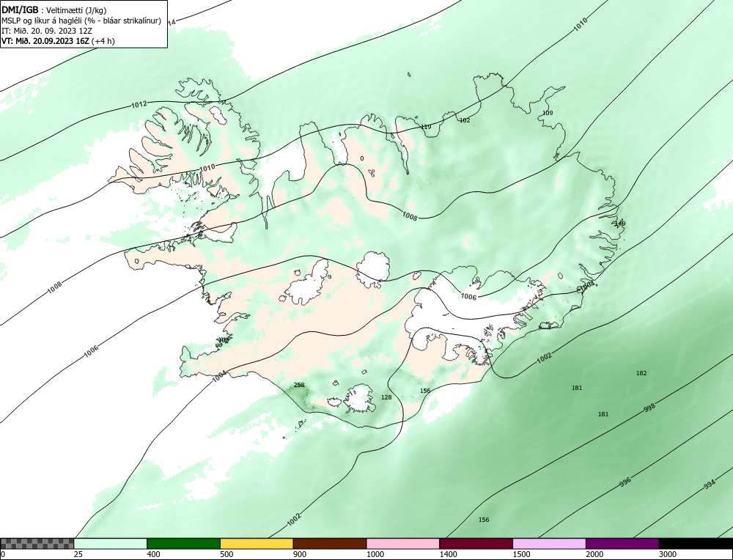Click the purple 2000–3000 legend swatch
Viewport: 733px width, 560px height.
(622, 543)
